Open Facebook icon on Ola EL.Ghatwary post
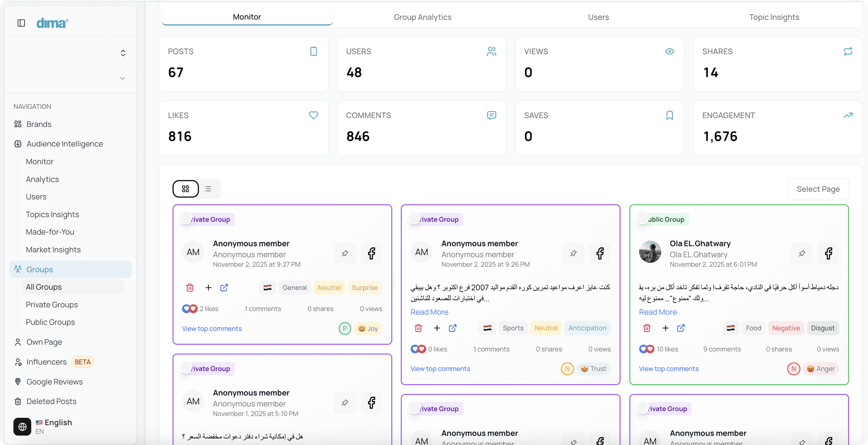The width and height of the screenshot is (868, 445). click(828, 253)
